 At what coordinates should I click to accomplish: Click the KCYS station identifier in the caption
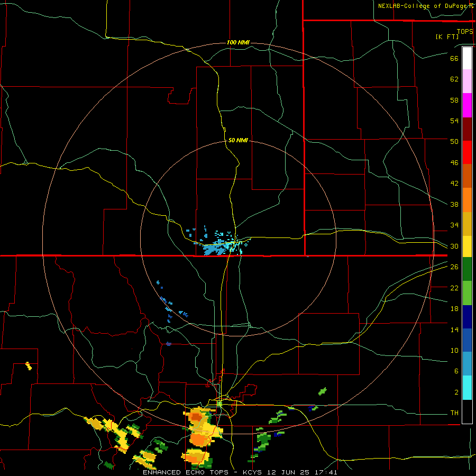click(254, 472)
